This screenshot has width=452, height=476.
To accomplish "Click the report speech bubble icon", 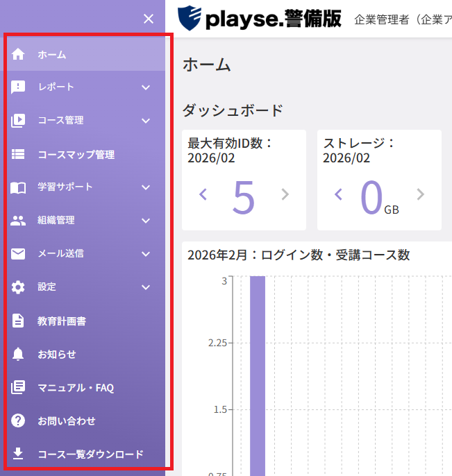I will (18, 87).
